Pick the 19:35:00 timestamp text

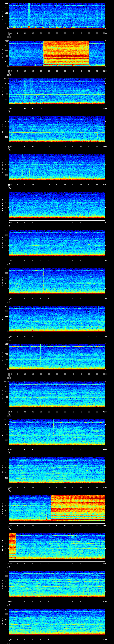(9, 260)
